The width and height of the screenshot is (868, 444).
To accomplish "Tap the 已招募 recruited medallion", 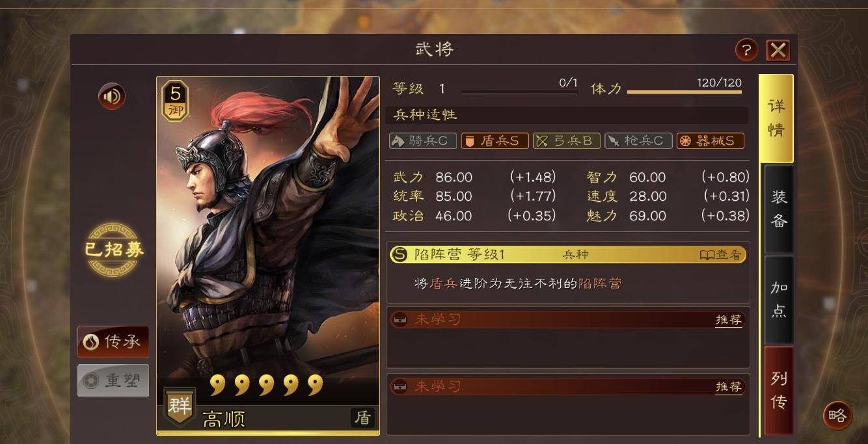I will (114, 250).
